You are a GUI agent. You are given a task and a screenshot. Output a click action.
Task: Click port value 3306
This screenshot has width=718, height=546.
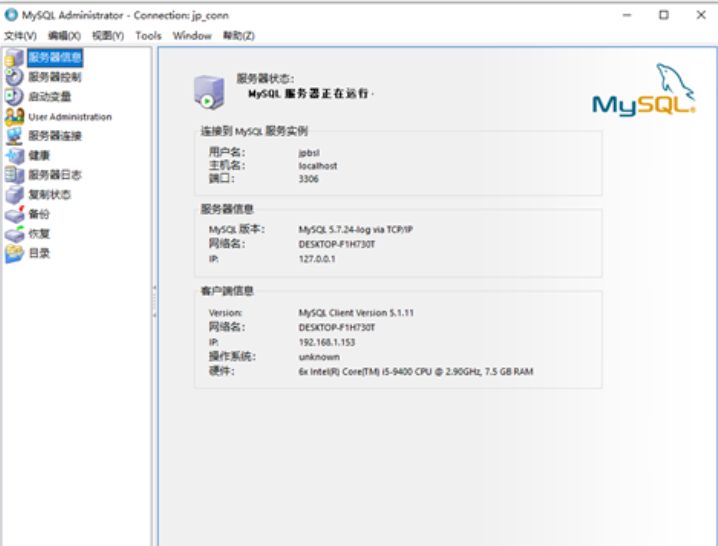pyautogui.click(x=309, y=179)
